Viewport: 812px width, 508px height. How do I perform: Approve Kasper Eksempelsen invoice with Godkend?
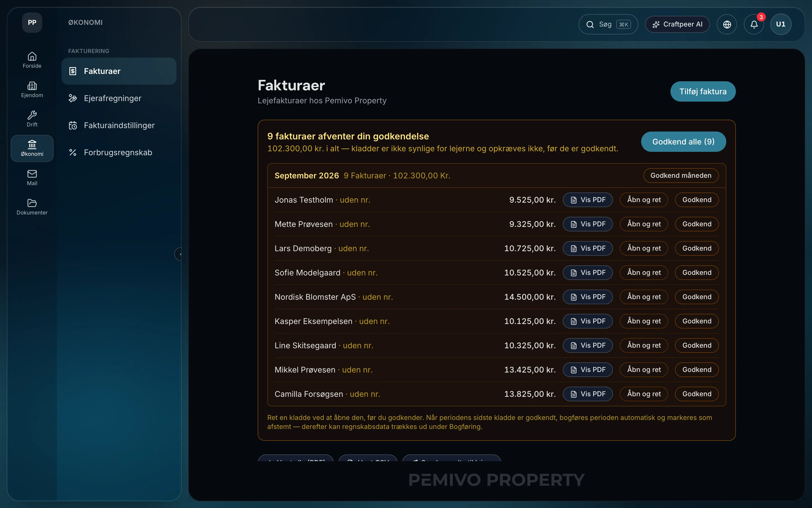(697, 321)
